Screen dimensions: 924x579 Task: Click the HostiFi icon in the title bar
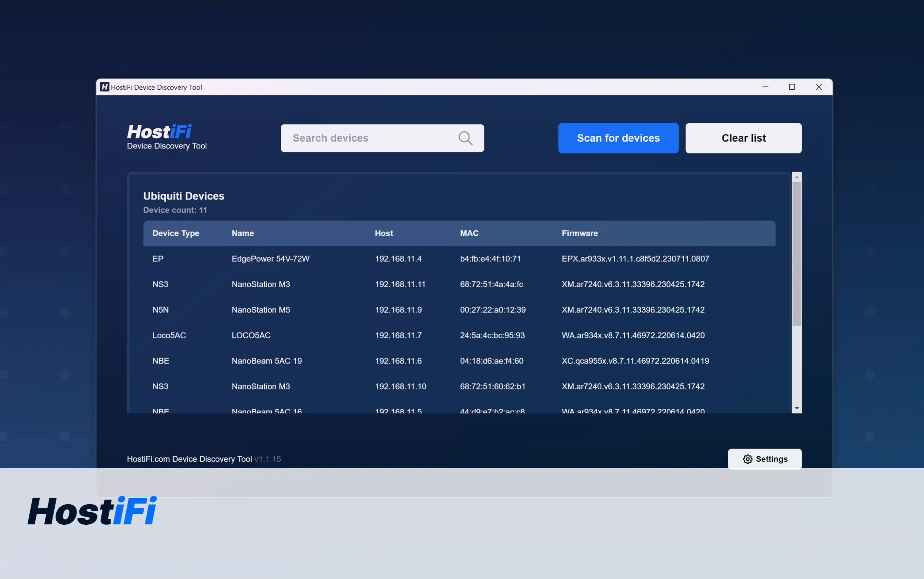105,87
